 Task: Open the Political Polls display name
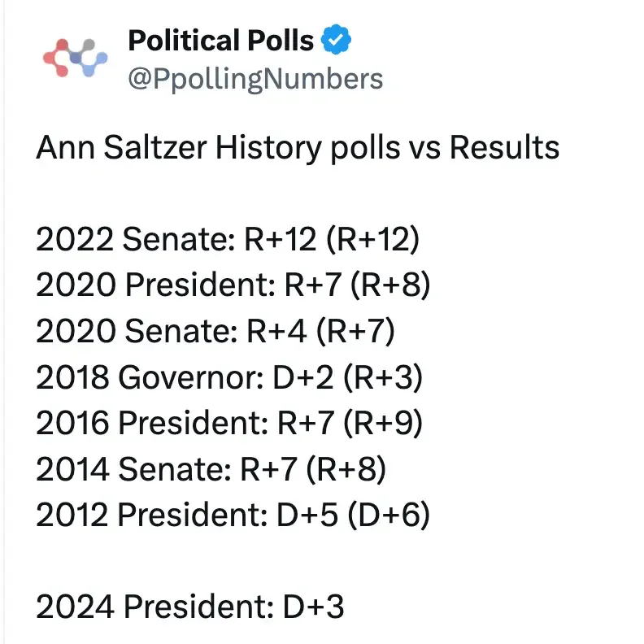pyautogui.click(x=220, y=40)
